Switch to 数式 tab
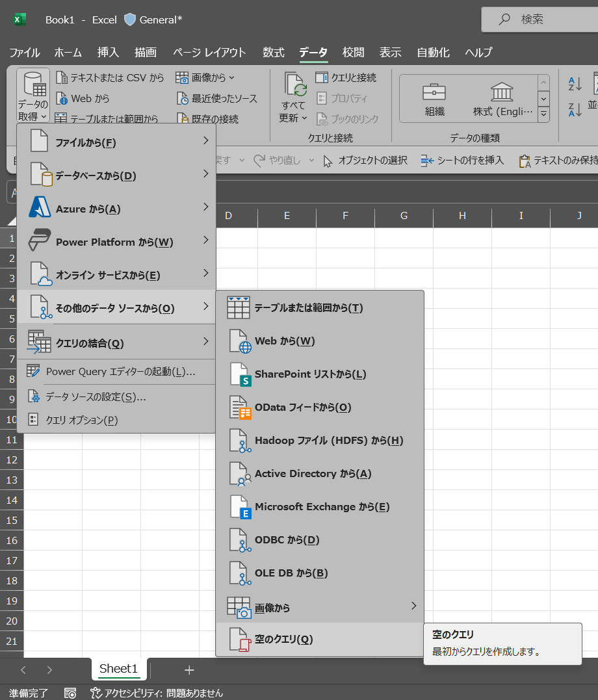This screenshot has width=598, height=700. (273, 52)
